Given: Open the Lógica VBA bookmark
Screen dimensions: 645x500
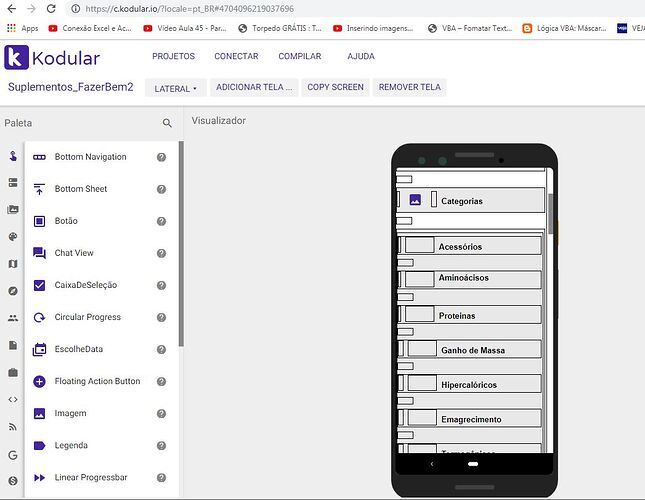Looking at the screenshot, I should point(564,28).
